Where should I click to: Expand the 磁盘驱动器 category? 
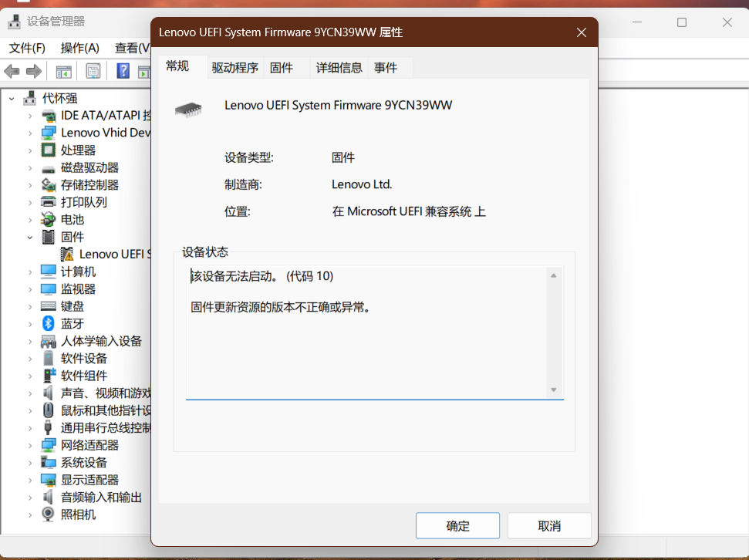click(30, 167)
